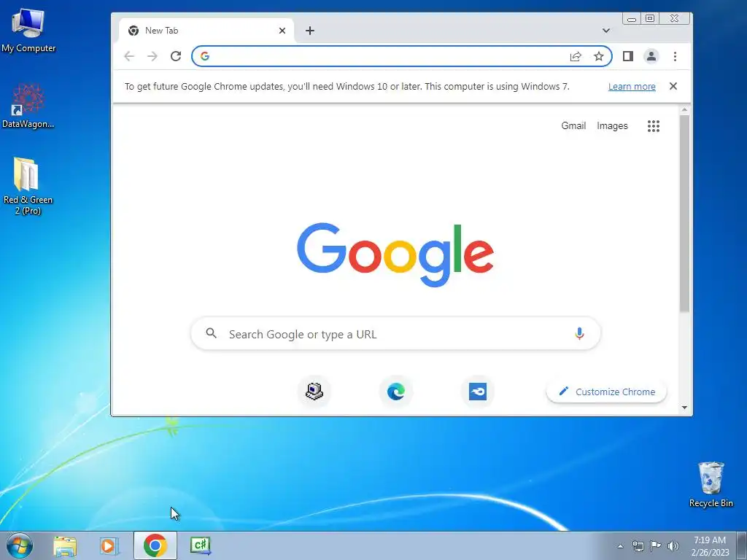Open the old computer shortcut tile
Viewport: 747px width, 560px height.
[x=314, y=392]
